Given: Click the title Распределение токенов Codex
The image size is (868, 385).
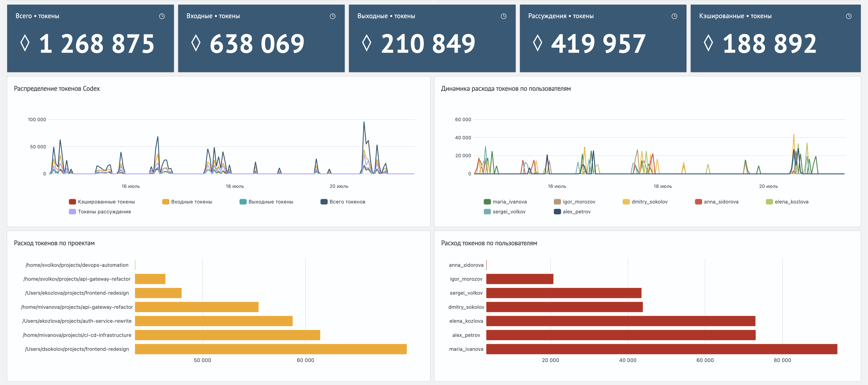Looking at the screenshot, I should 57,89.
